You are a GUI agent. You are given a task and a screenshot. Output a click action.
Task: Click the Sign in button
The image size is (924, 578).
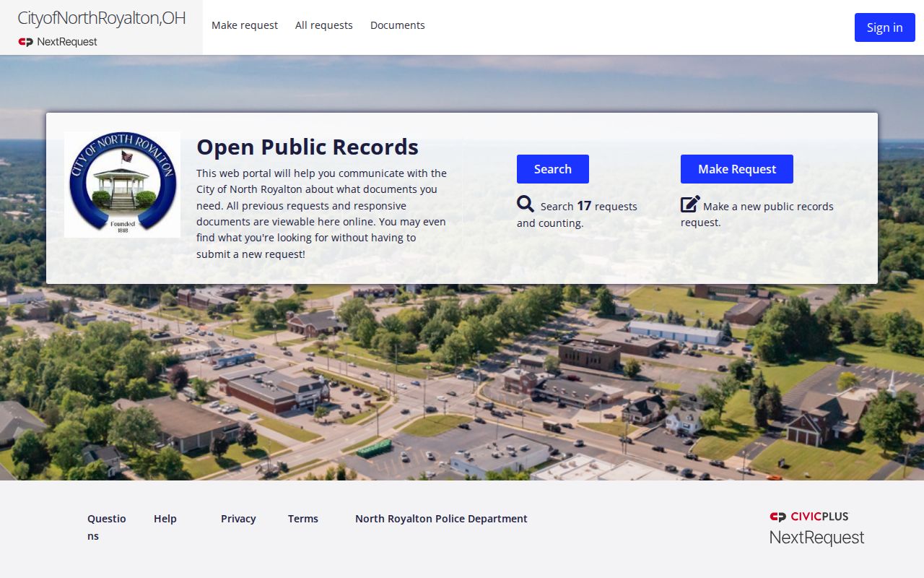coord(884,27)
